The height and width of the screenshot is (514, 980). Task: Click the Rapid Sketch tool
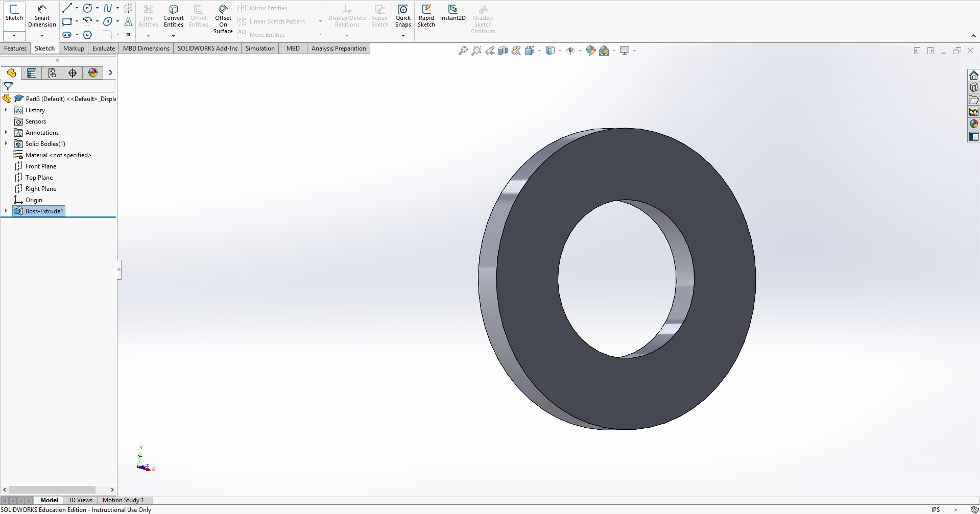click(x=426, y=16)
